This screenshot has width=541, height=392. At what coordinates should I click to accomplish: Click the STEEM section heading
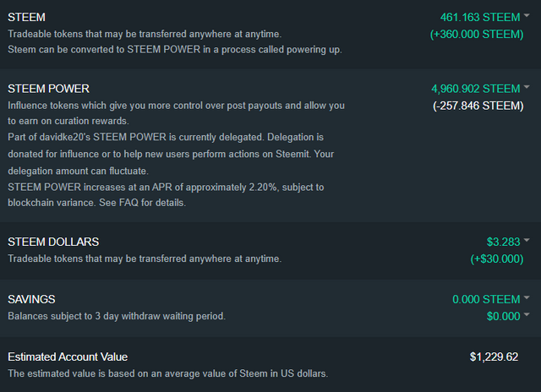(26, 17)
